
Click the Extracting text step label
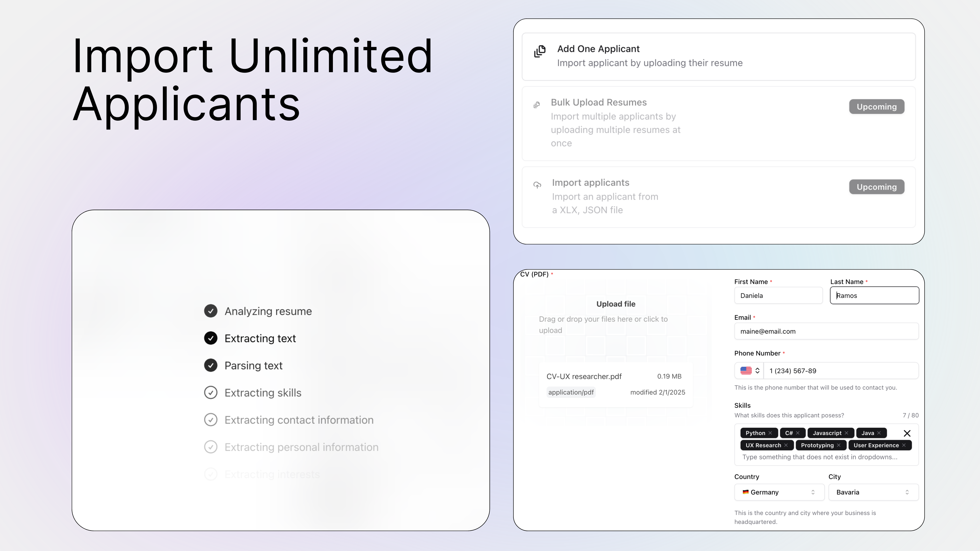point(260,338)
